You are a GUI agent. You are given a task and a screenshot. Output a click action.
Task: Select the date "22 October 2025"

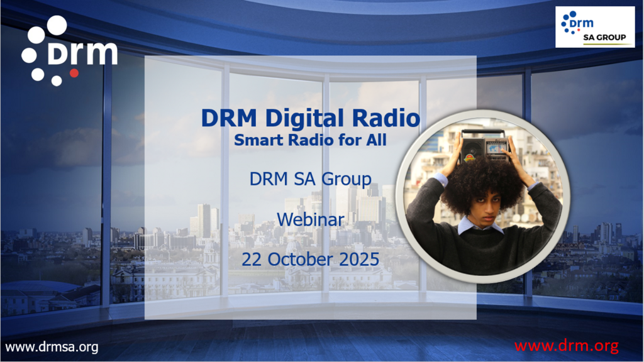tap(310, 258)
